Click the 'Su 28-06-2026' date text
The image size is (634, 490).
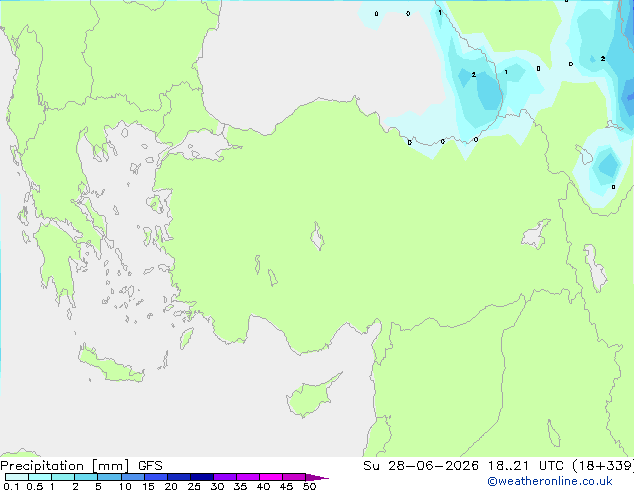[421, 466]
